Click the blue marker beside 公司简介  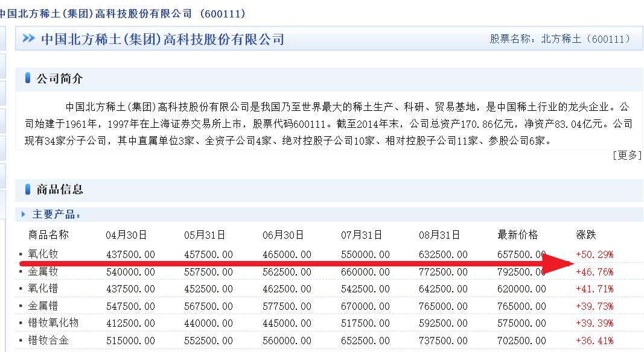[28, 78]
